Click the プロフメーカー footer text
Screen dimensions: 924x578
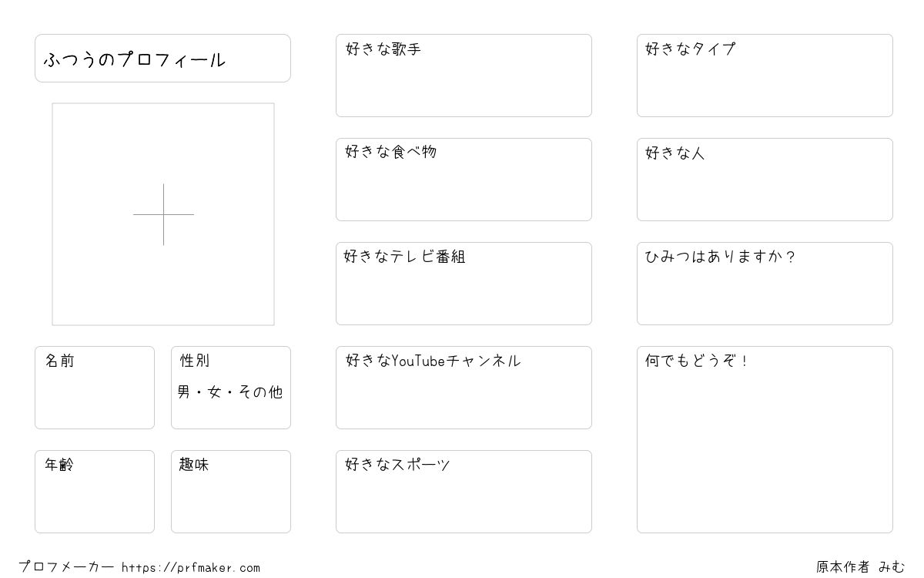point(66,567)
